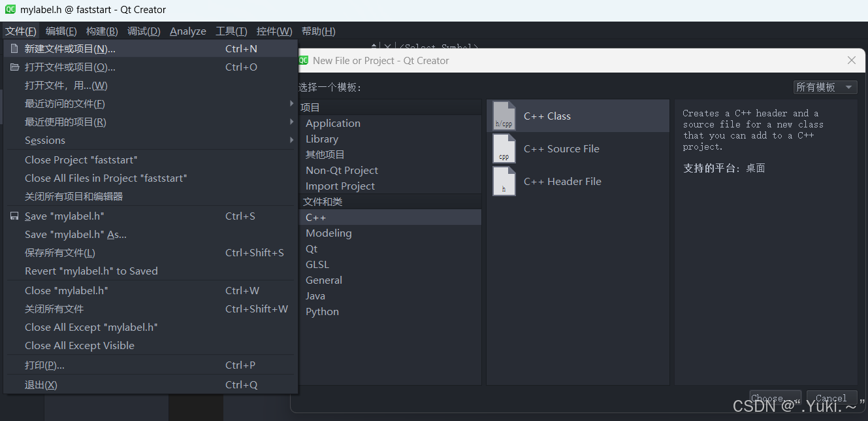Choose Save "mylabel.h" As... entry

click(151, 234)
